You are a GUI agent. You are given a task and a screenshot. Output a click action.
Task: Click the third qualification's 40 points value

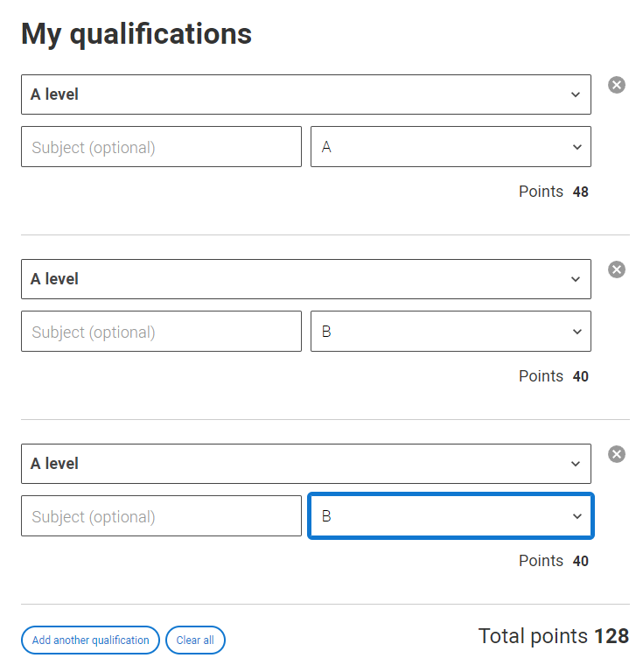pos(580,561)
